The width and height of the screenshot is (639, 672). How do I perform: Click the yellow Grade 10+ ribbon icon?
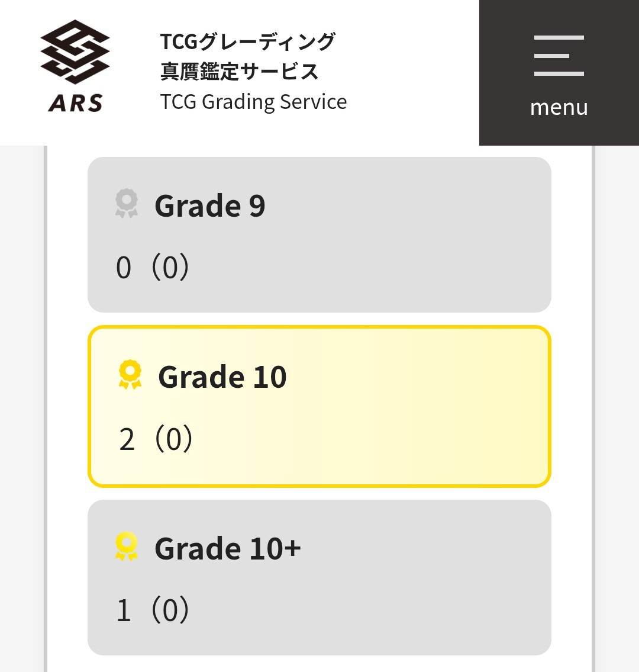127,546
